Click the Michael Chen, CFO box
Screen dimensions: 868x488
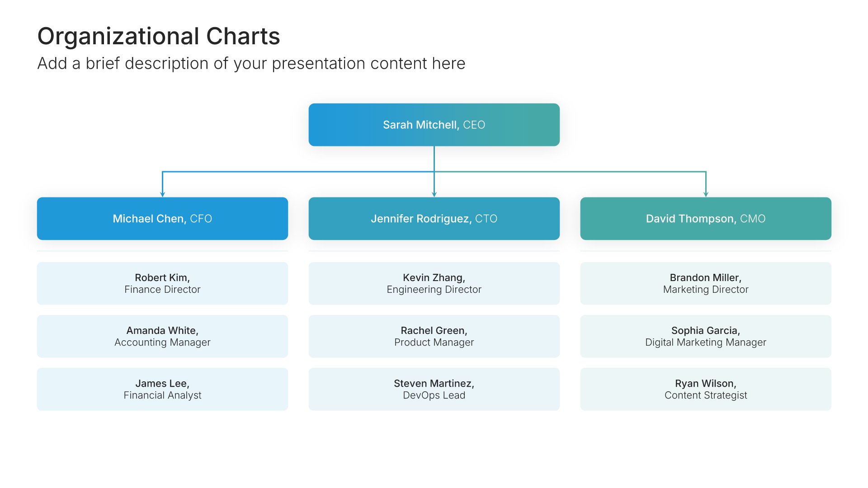[x=162, y=219]
